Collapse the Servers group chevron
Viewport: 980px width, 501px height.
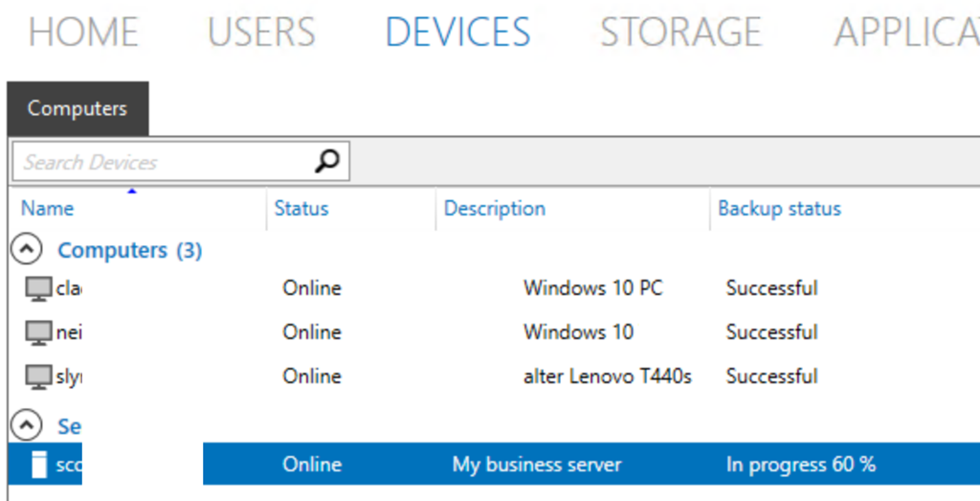pyautogui.click(x=26, y=424)
